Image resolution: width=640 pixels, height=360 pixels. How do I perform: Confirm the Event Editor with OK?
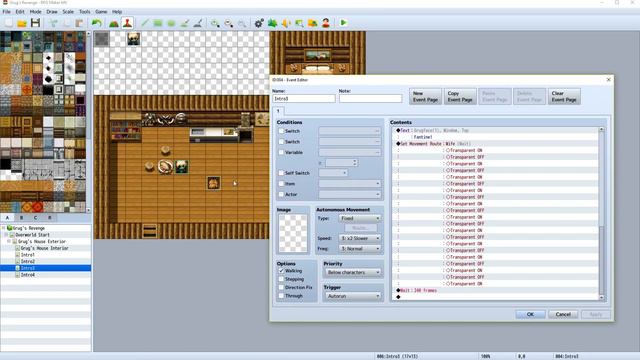click(x=530, y=314)
